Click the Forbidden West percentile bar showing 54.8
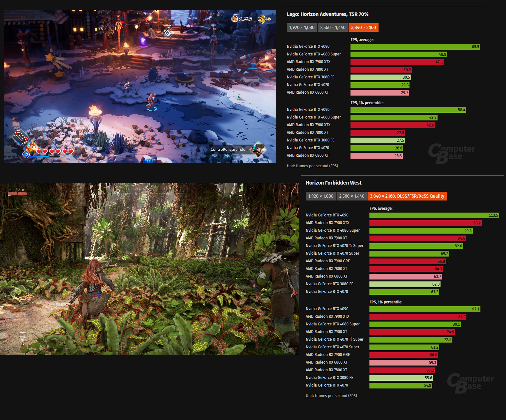 401,386
